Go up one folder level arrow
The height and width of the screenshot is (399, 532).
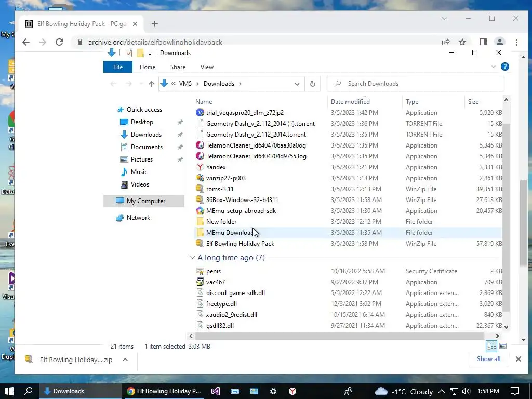(x=151, y=84)
